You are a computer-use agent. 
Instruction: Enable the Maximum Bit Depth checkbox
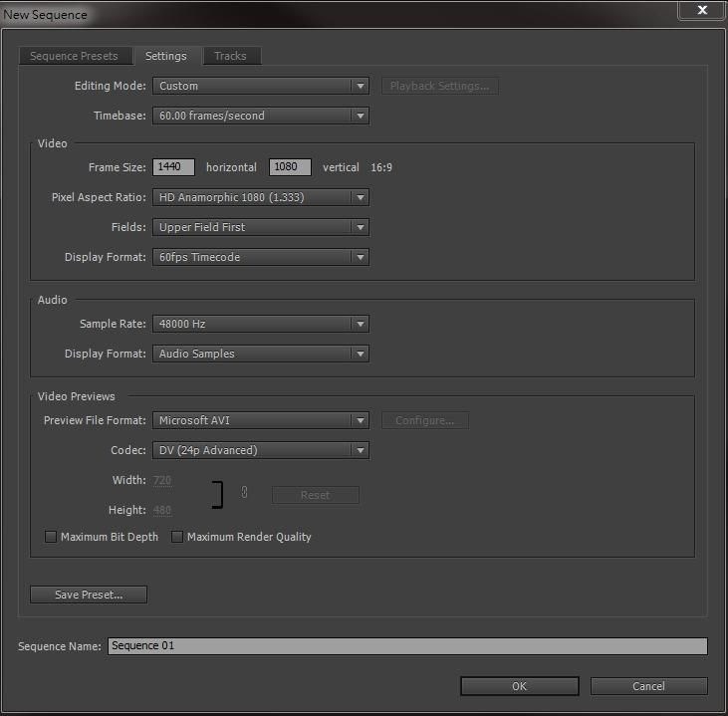51,537
